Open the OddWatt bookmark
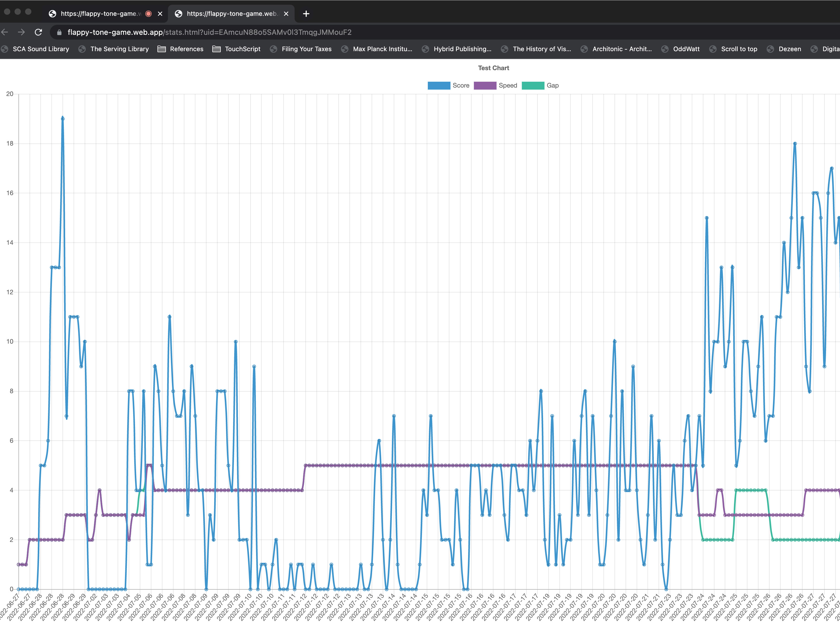This screenshot has height=630, width=840. 685,49
